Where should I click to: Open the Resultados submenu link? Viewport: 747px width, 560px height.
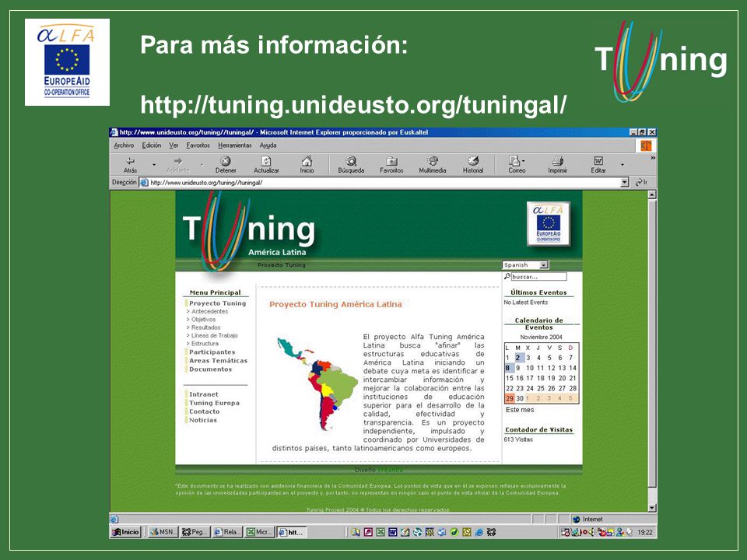[205, 327]
